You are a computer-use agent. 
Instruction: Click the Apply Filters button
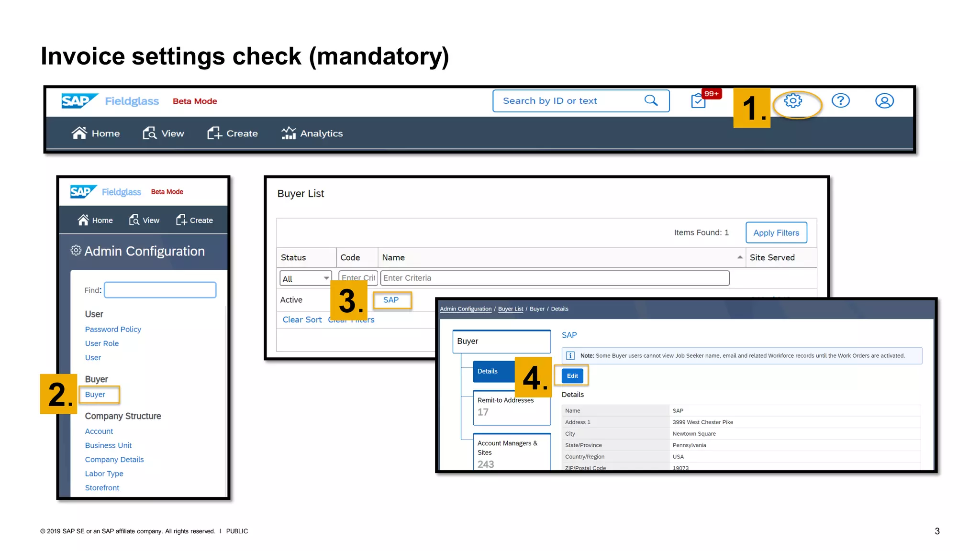tap(776, 233)
